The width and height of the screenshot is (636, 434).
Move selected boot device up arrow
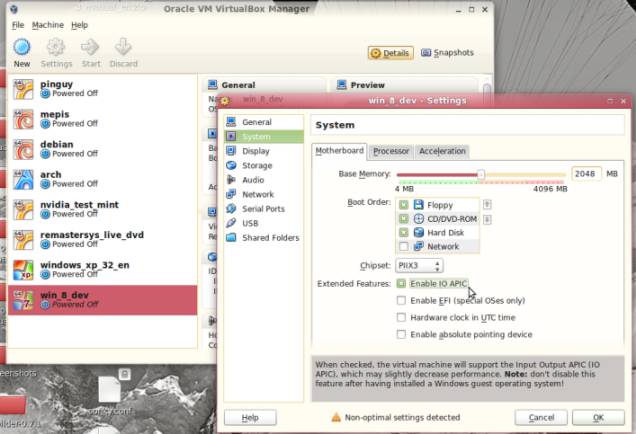487,204
